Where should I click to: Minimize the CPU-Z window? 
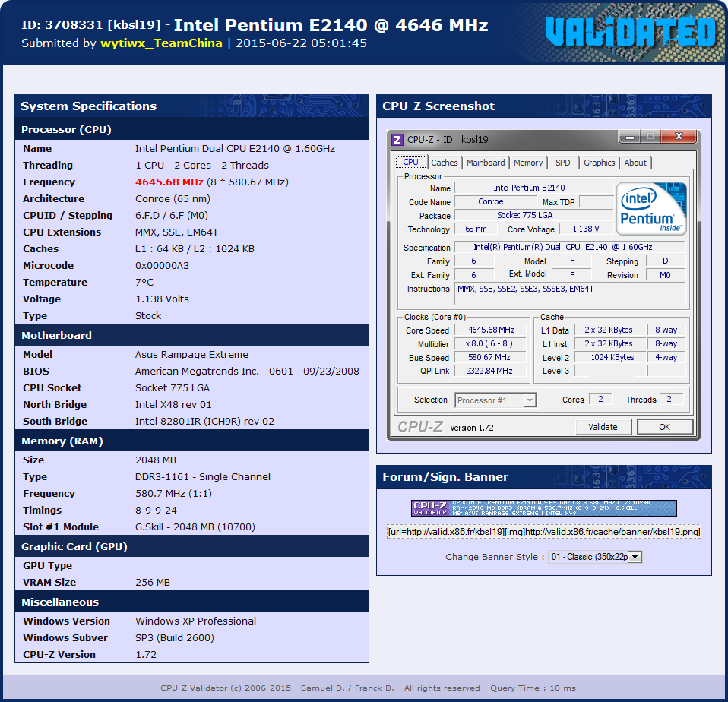pos(629,137)
